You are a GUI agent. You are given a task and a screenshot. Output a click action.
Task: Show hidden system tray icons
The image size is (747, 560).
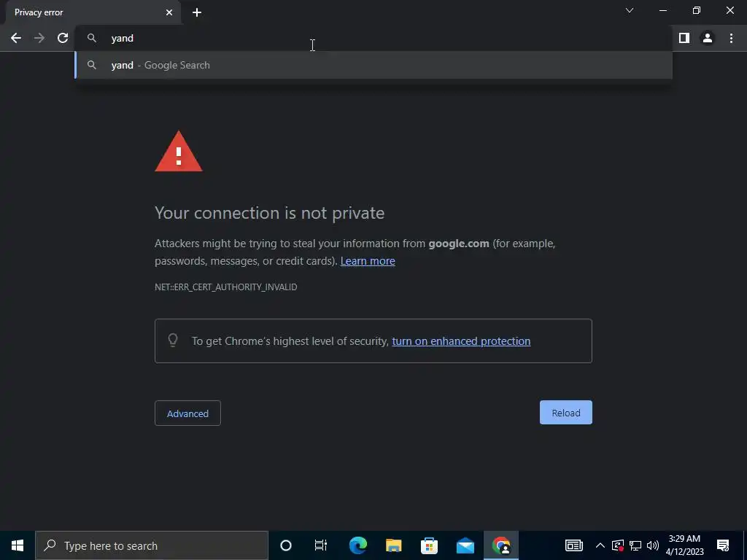tap(600, 545)
